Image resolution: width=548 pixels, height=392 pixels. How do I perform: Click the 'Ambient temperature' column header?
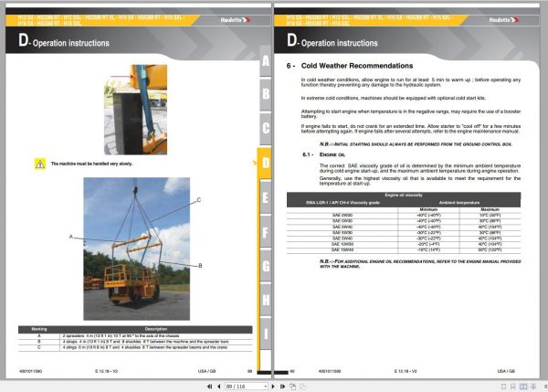(x=459, y=203)
